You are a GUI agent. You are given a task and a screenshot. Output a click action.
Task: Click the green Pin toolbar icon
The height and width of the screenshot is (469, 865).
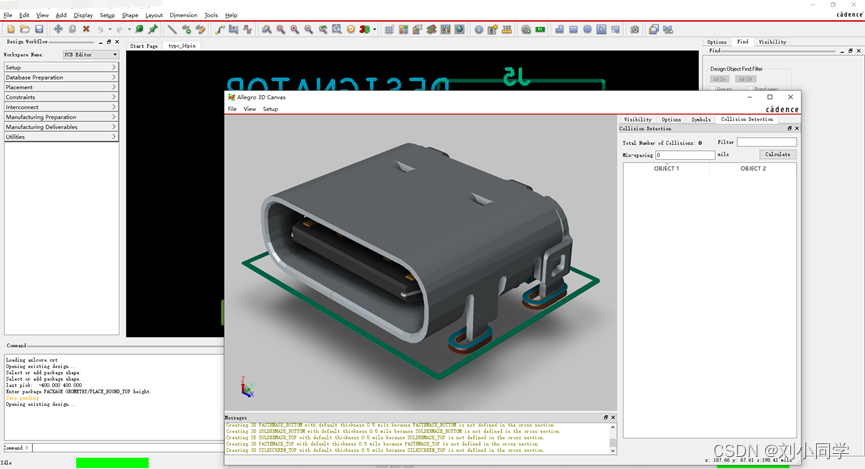(153, 29)
